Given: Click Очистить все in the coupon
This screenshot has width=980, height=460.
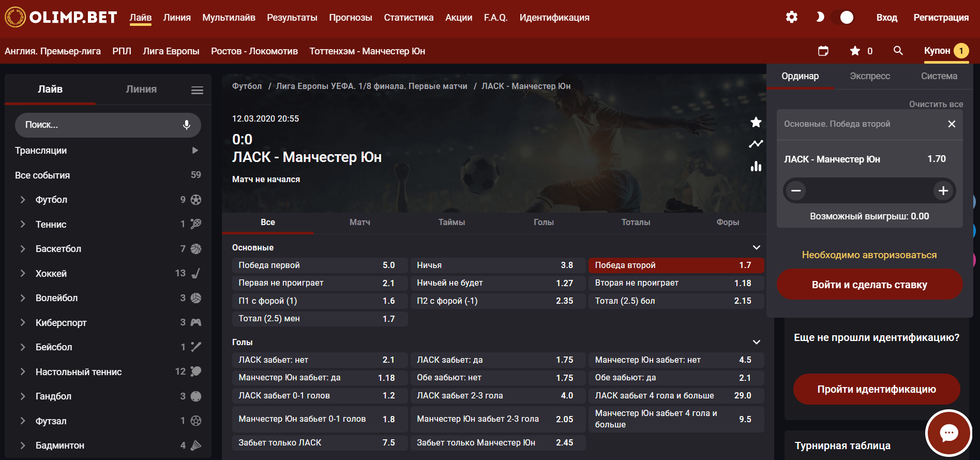Looking at the screenshot, I should coord(936,104).
